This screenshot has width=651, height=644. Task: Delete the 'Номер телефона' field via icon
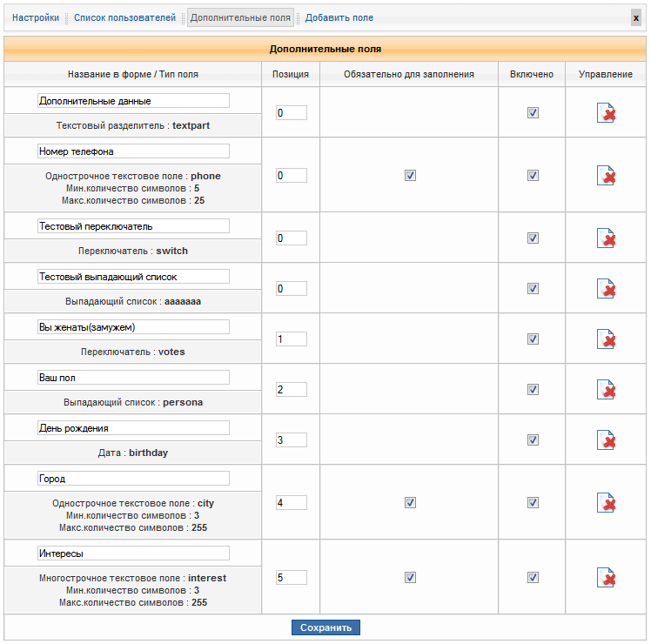pyautogui.click(x=606, y=176)
